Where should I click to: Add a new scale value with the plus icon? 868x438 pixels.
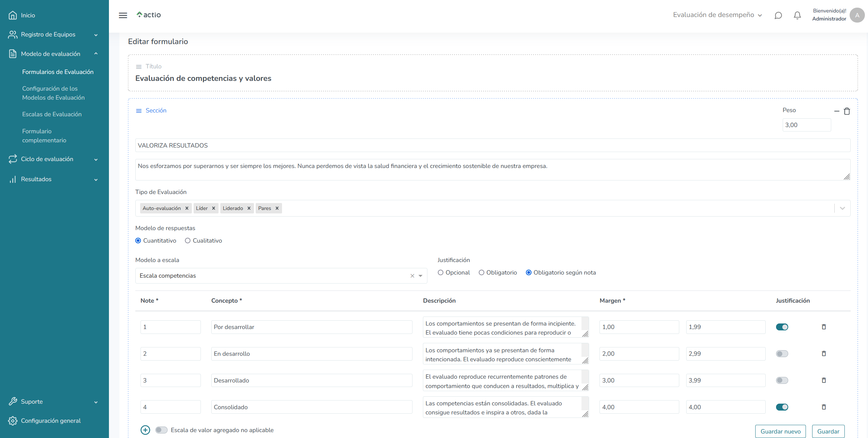tap(145, 430)
